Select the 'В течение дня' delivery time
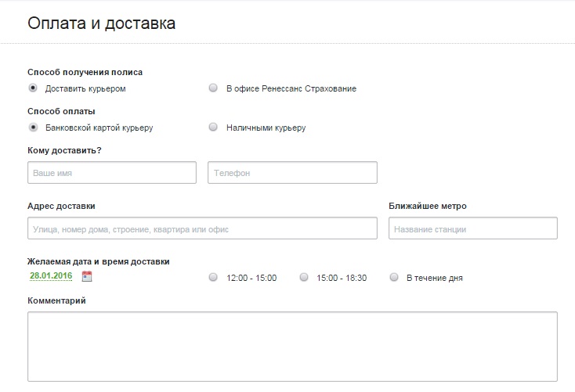Screen dimensions: 575x392 pos(394,277)
